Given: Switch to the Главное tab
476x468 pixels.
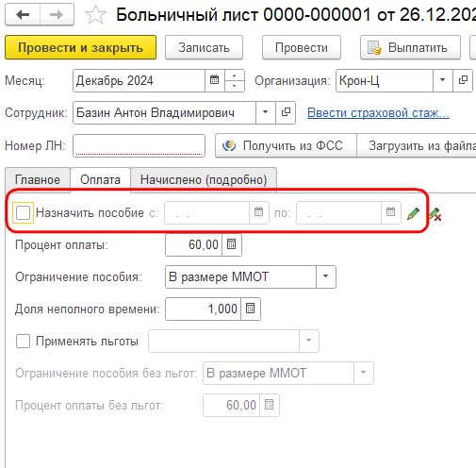Looking at the screenshot, I should tap(38, 180).
